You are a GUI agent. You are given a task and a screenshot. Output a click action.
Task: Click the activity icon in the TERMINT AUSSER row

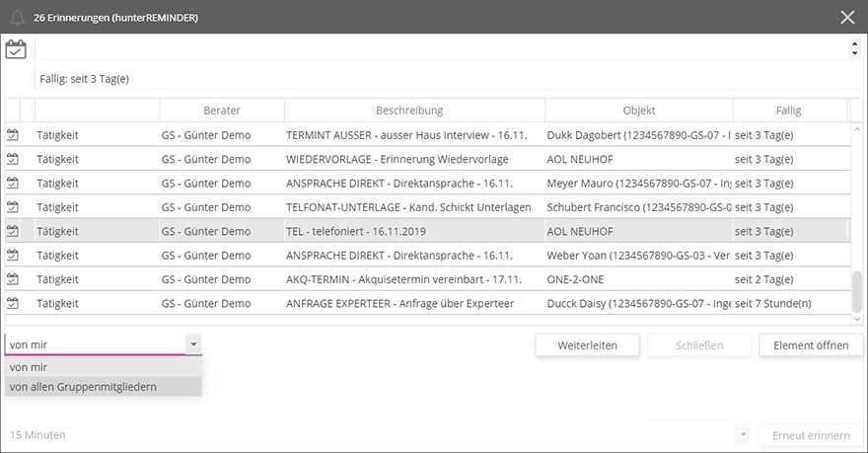pos(12,135)
